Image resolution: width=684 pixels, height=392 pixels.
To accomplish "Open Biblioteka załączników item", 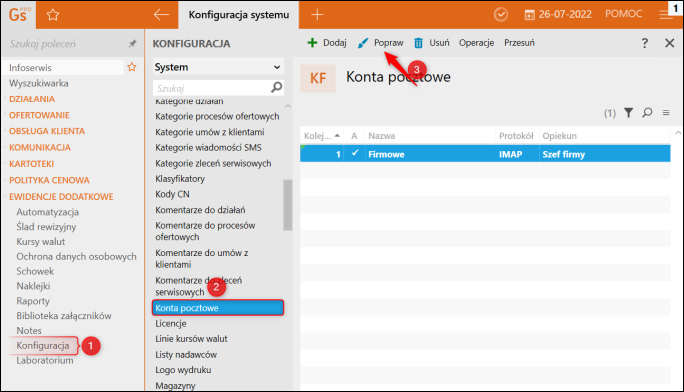I will click(x=64, y=316).
